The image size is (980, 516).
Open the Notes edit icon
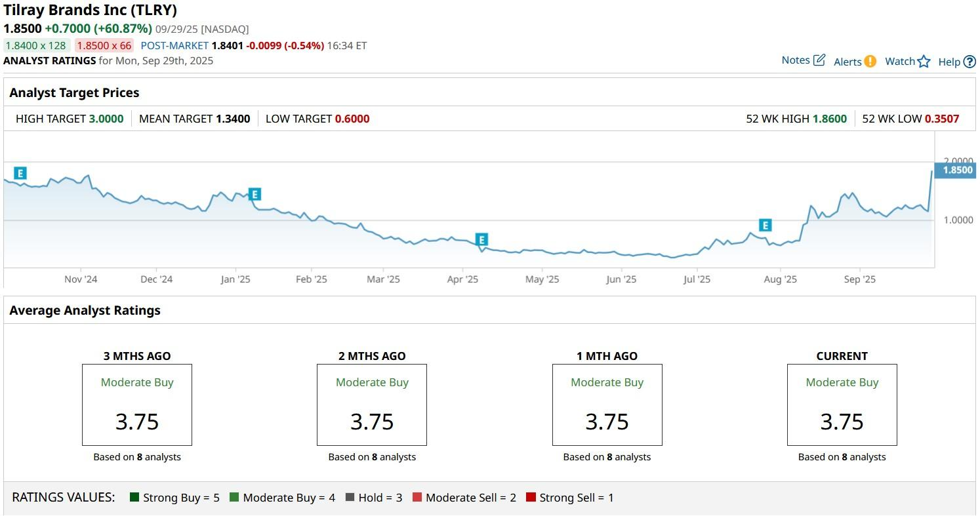click(819, 60)
